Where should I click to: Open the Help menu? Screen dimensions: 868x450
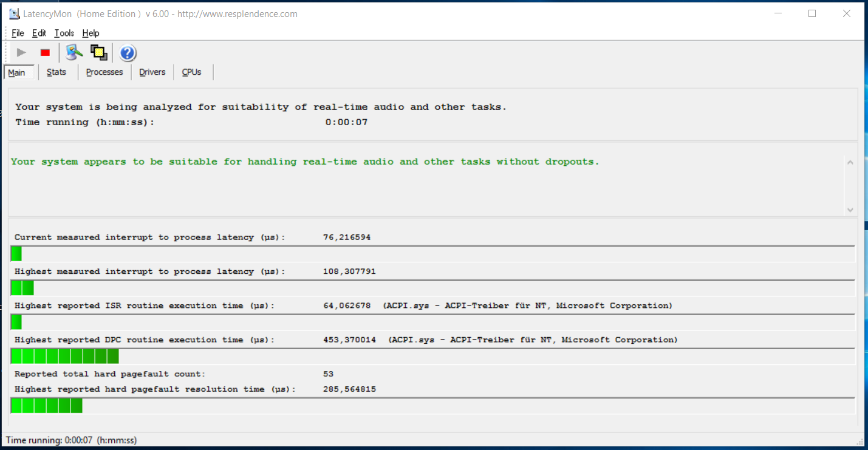(x=91, y=33)
